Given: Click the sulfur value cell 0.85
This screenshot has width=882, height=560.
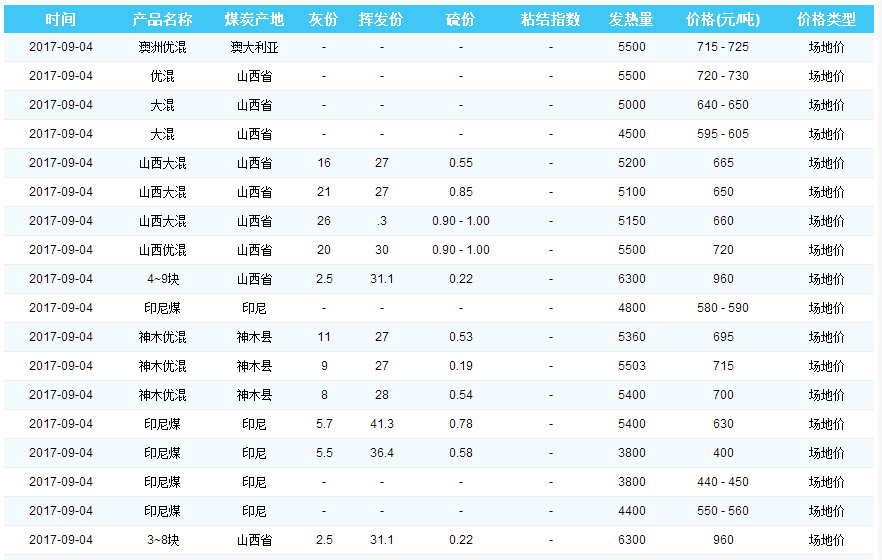Looking at the screenshot, I should 460,192.
